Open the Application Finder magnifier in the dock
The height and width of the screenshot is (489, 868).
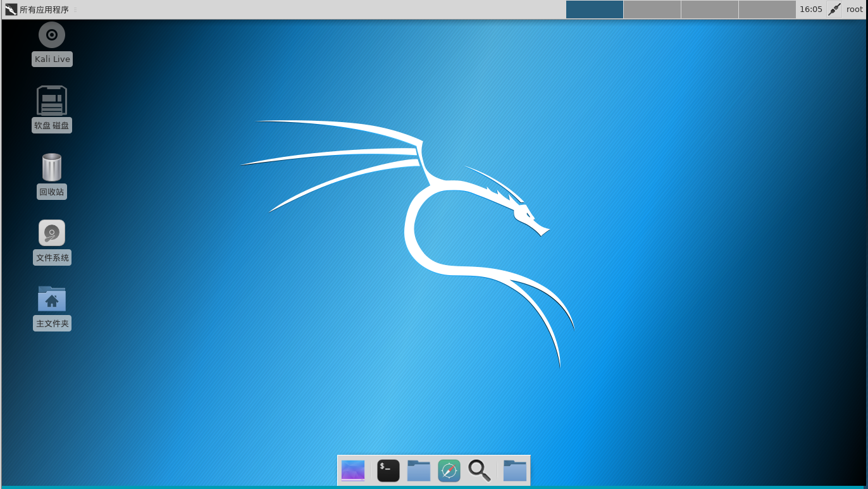479,470
